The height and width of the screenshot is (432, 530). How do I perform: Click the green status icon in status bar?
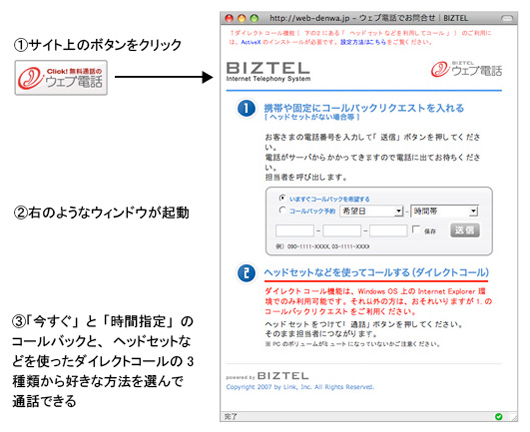tap(499, 417)
